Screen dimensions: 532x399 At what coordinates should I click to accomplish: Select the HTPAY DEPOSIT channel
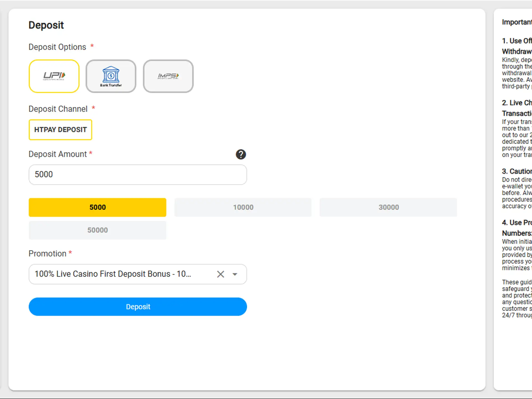pyautogui.click(x=60, y=130)
